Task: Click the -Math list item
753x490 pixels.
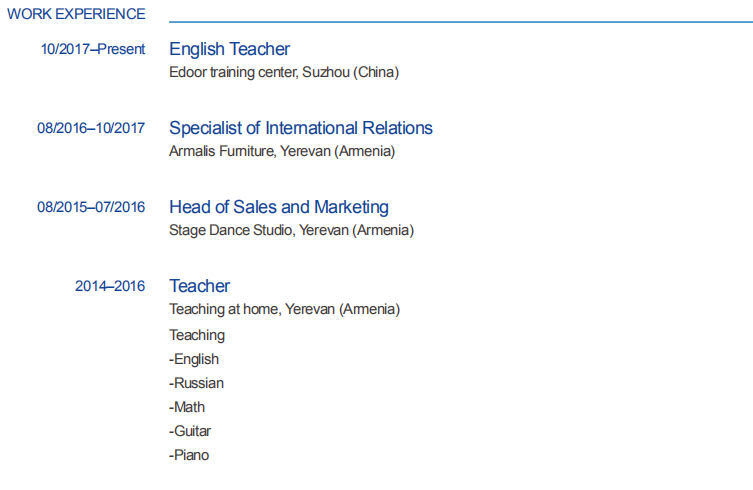Action: (187, 407)
